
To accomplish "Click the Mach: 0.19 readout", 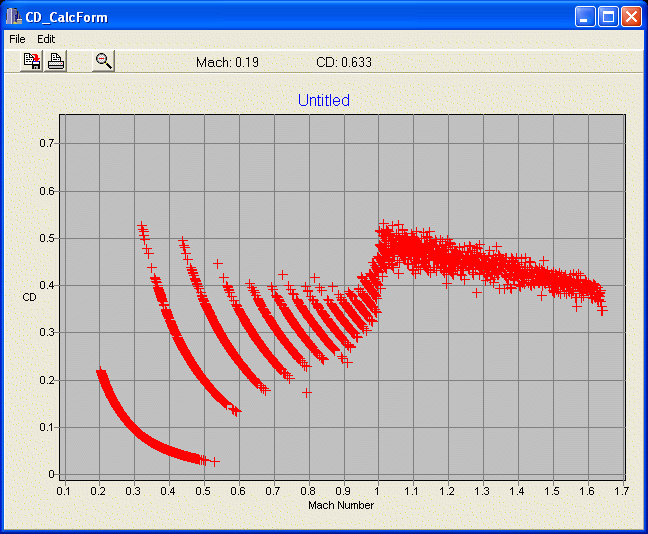I will tap(227, 62).
